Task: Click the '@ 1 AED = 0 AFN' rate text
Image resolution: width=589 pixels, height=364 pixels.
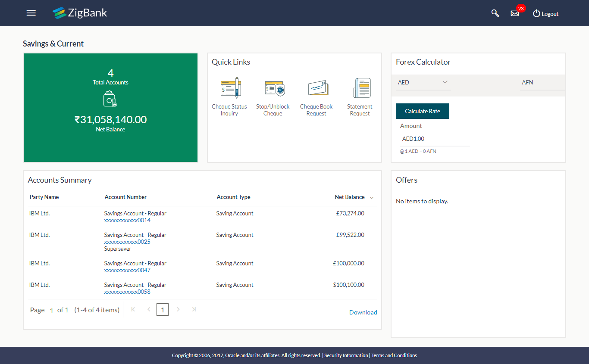Action: click(418, 151)
